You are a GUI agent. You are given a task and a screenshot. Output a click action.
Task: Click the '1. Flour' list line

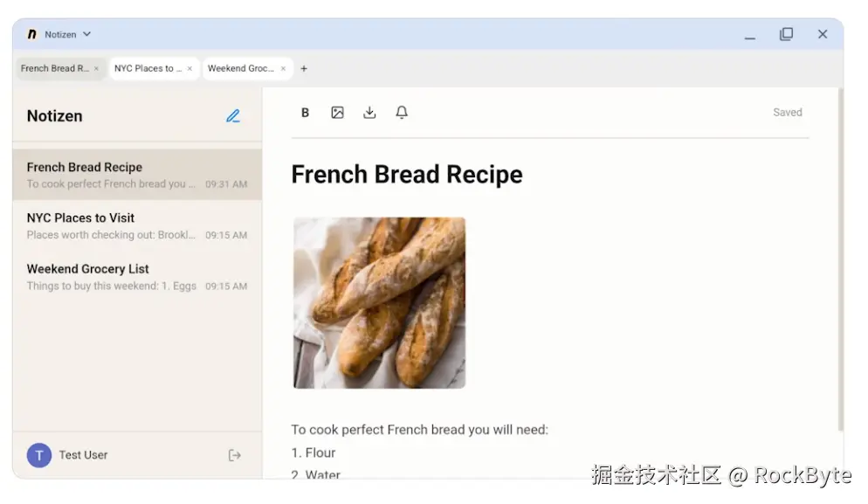pyautogui.click(x=313, y=452)
